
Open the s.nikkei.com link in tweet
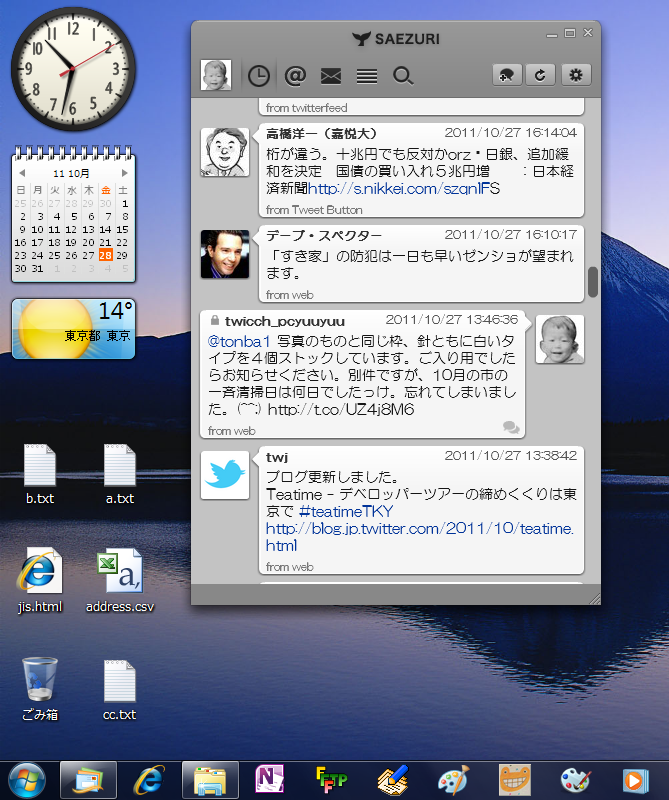404,188
